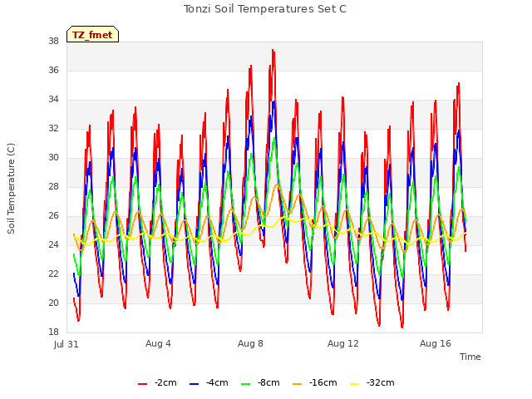Image resolution: width=532 pixels, height=399 pixels.
Task: Click the Soil Temperature (C) axis label
Action: pos(11,189)
